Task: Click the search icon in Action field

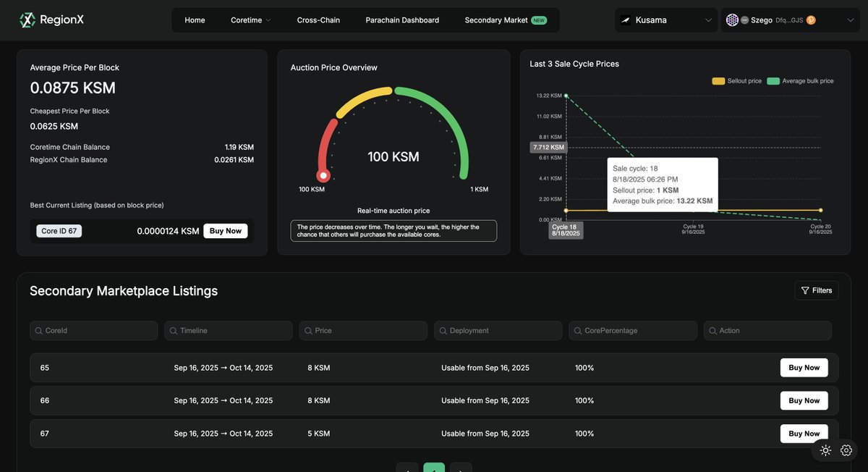Action: click(712, 331)
